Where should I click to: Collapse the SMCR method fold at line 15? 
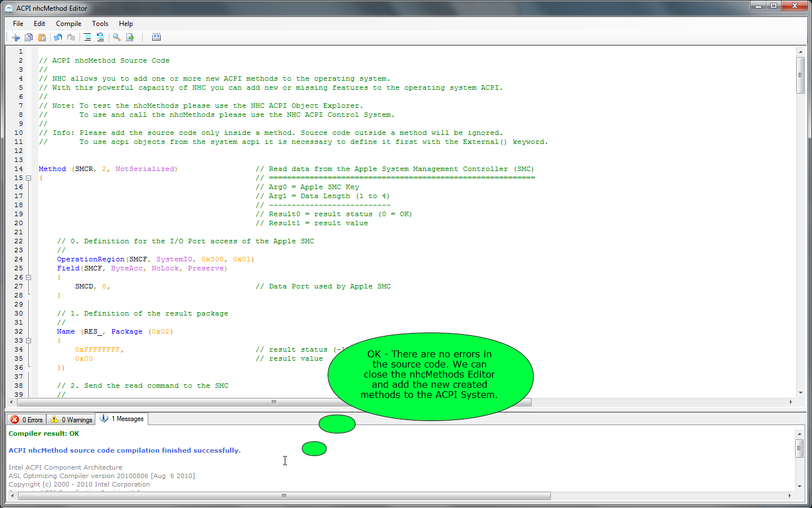[x=28, y=178]
